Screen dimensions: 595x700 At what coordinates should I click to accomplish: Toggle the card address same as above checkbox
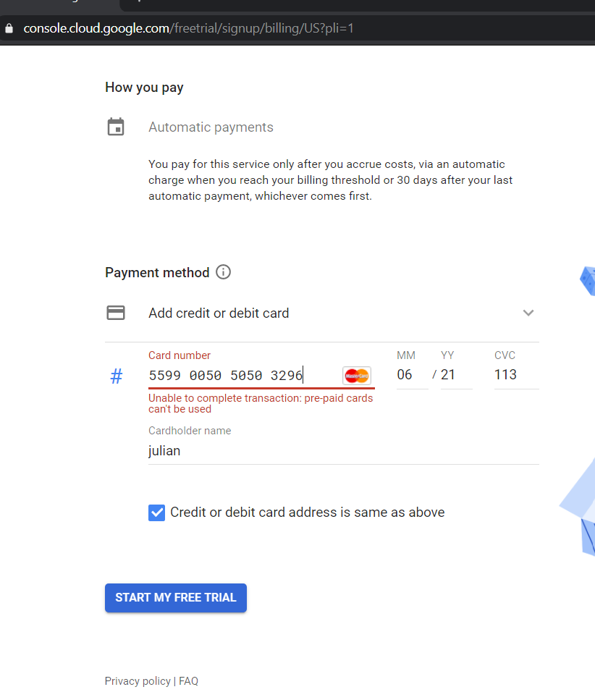(156, 513)
